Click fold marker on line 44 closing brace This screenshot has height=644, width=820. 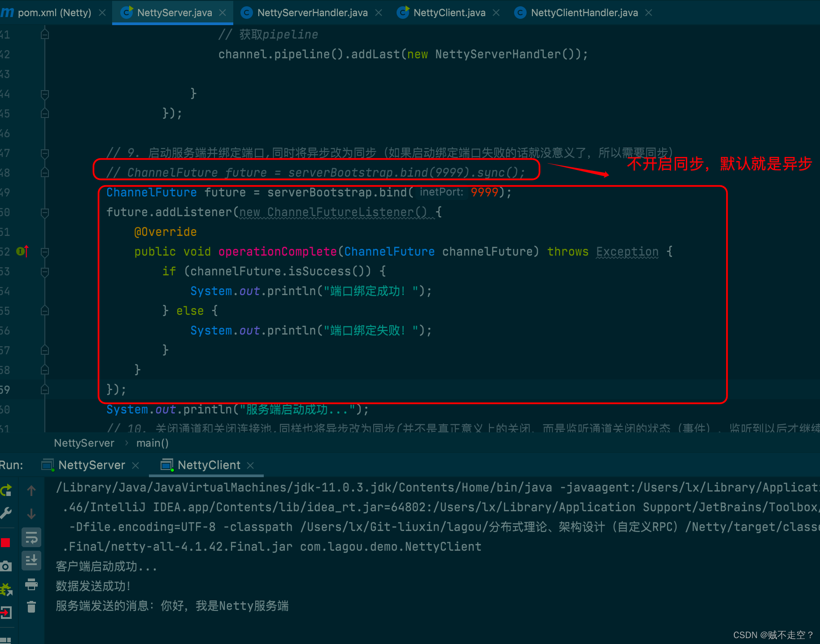[x=45, y=94]
